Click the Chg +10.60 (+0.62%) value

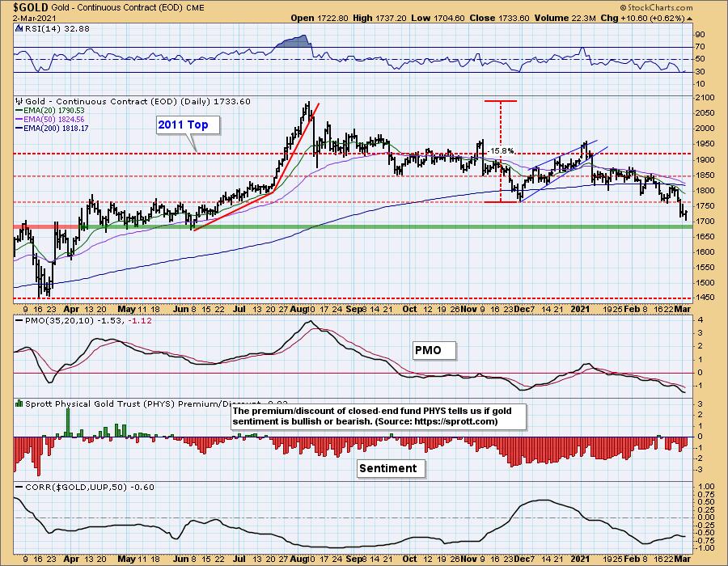point(642,18)
